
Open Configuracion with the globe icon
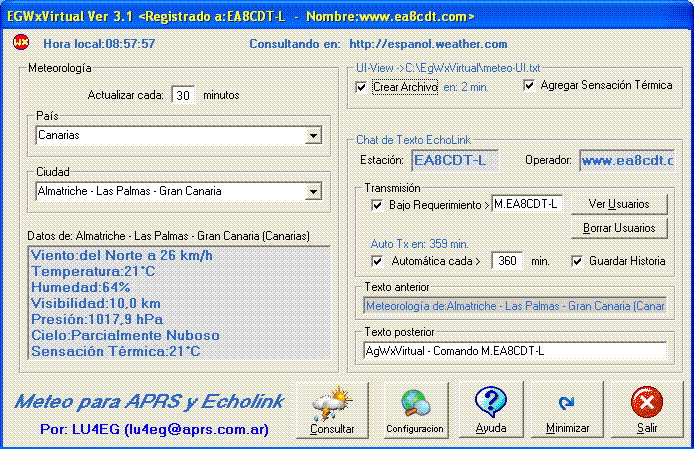pyautogui.click(x=415, y=410)
